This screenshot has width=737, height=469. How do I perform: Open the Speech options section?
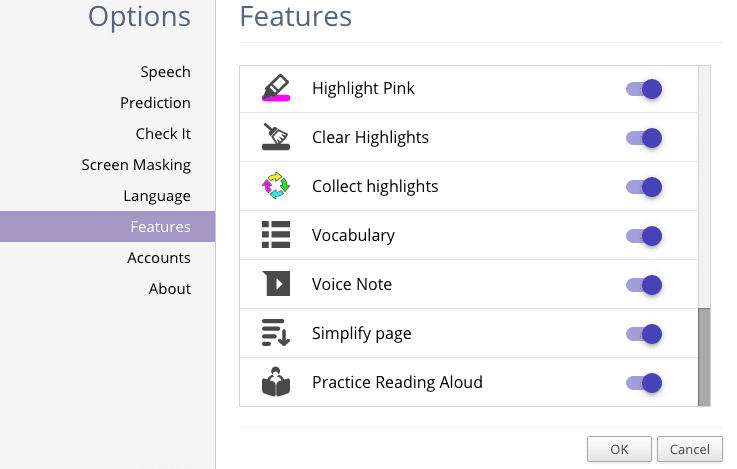pos(165,72)
